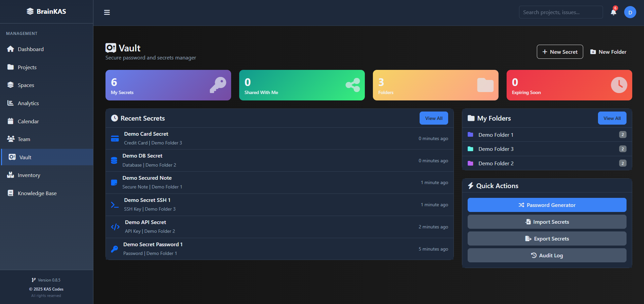Click the Import Secrets action

coord(547,222)
